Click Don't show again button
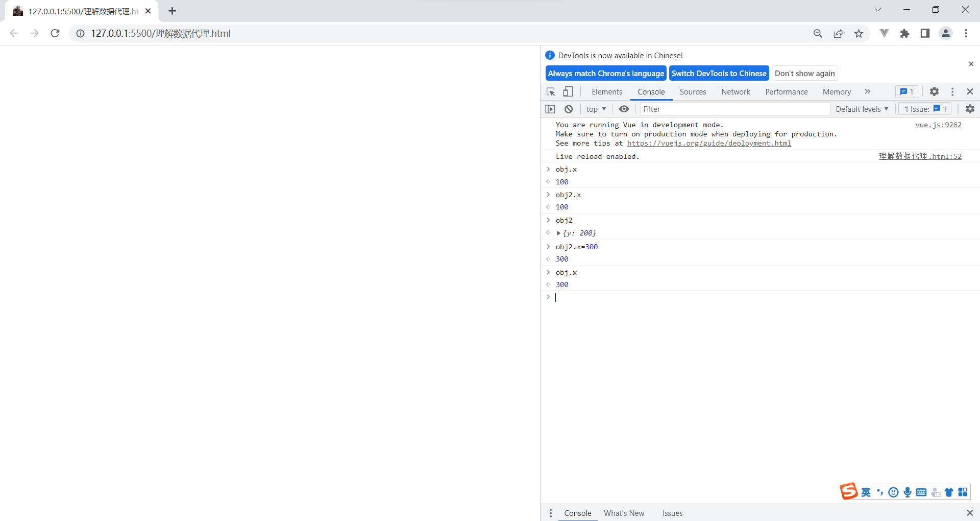The height and width of the screenshot is (521, 980). [x=804, y=73]
